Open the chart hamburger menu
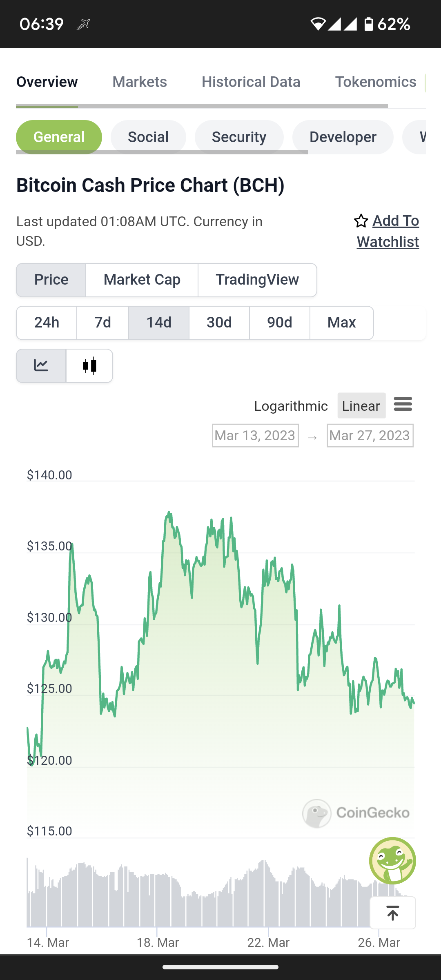Image resolution: width=441 pixels, height=980 pixels. (x=403, y=404)
